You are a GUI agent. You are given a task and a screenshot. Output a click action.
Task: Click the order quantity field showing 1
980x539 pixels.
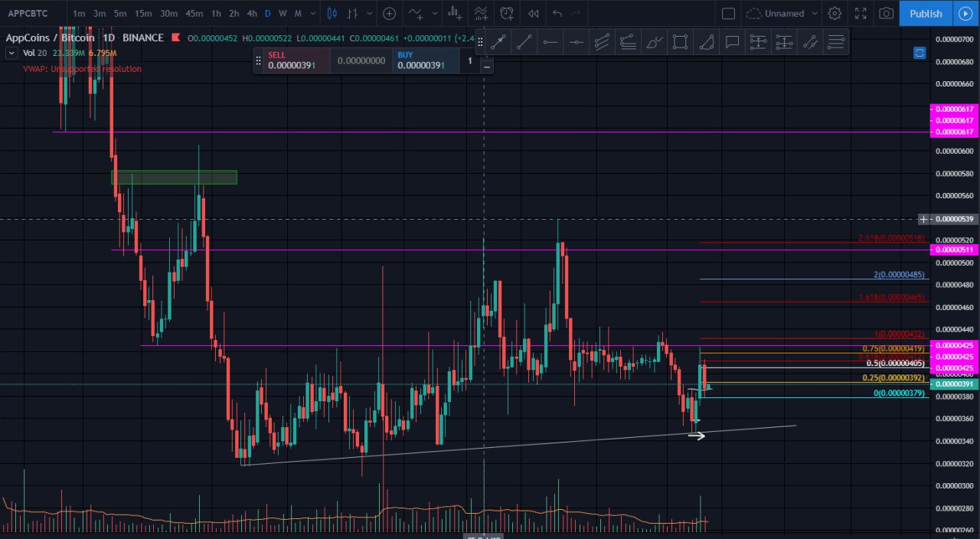pyautogui.click(x=470, y=60)
